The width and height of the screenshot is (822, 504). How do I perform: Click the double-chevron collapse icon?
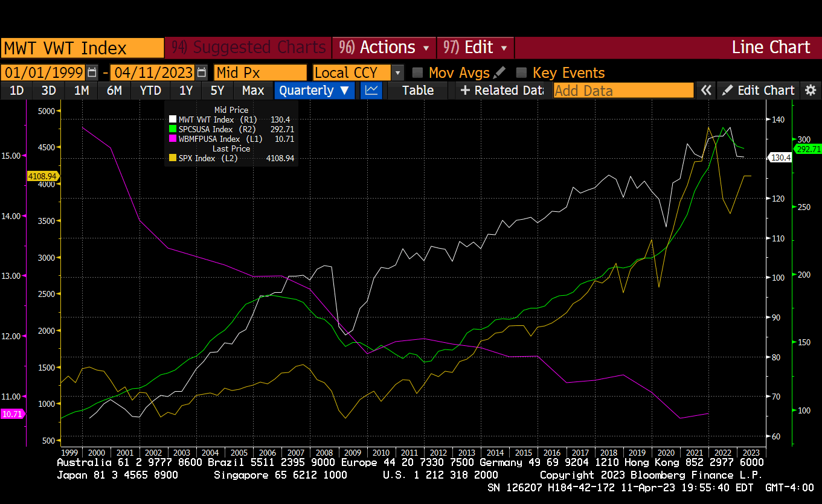(x=705, y=91)
